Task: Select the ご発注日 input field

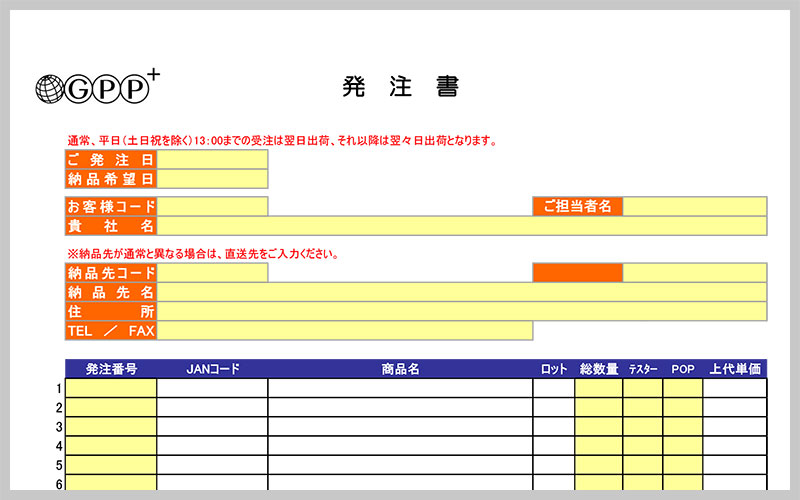Action: tap(212, 160)
